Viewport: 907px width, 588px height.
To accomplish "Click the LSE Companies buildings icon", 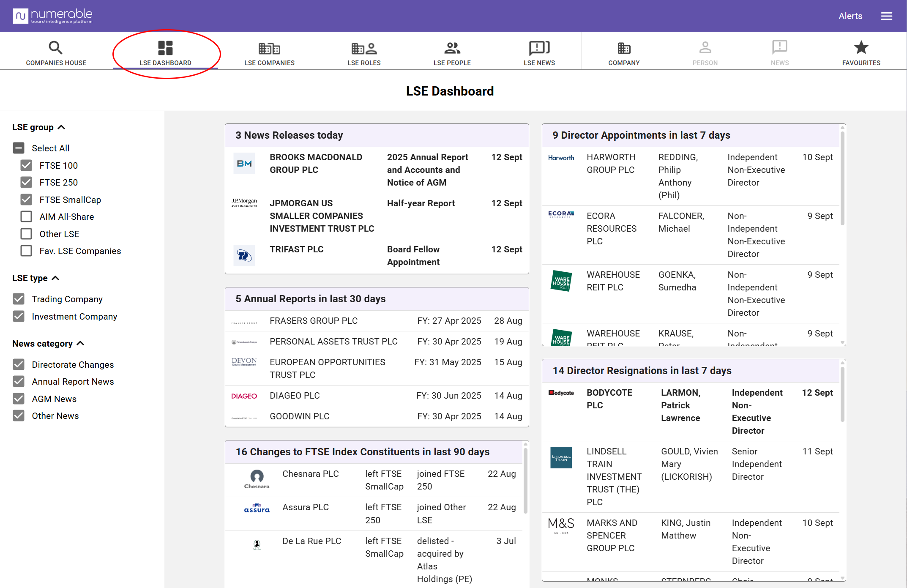I will [x=269, y=48].
